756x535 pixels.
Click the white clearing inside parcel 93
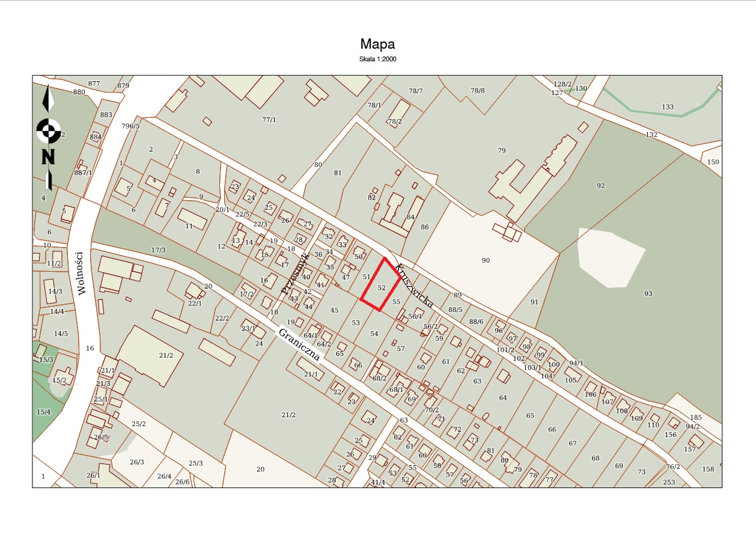607,258
